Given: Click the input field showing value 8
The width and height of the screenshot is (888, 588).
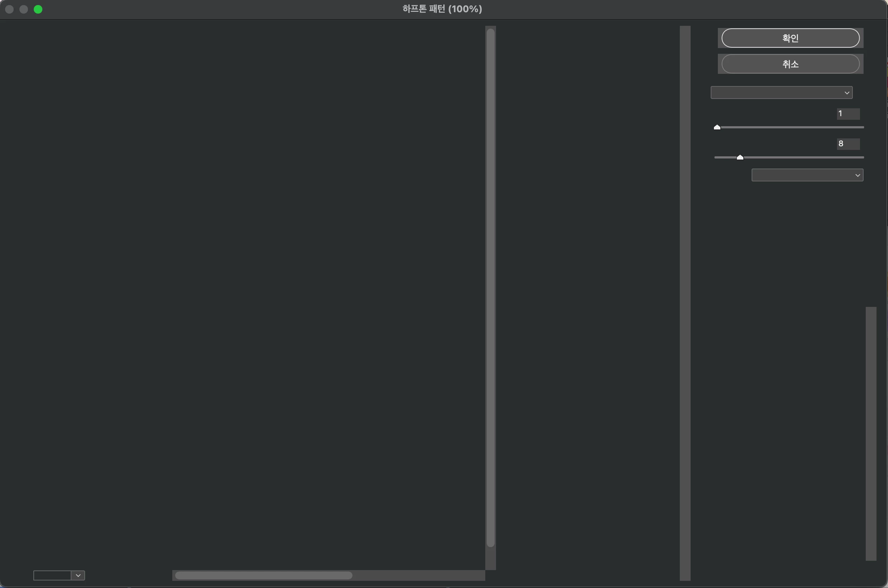Looking at the screenshot, I should click(848, 144).
